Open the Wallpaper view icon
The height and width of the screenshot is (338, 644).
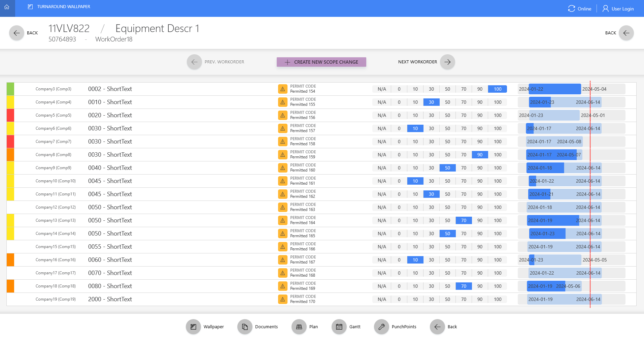[x=193, y=327]
